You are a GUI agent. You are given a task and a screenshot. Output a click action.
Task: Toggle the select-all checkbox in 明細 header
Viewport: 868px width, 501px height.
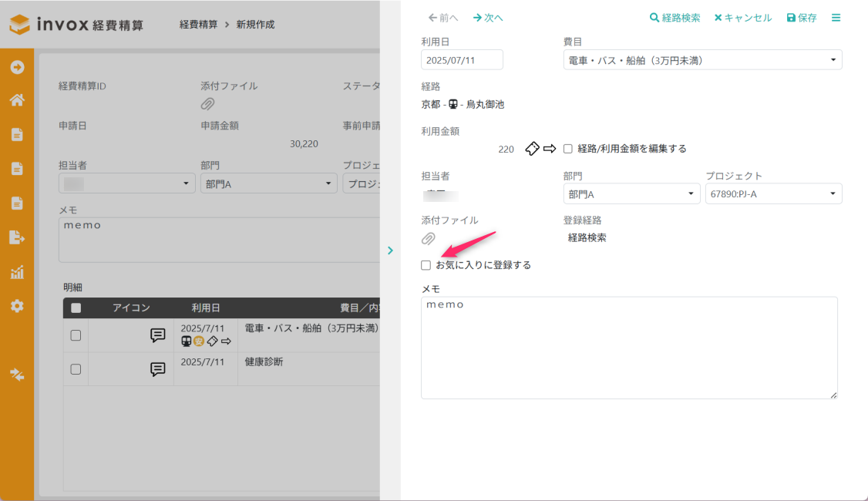click(x=76, y=308)
